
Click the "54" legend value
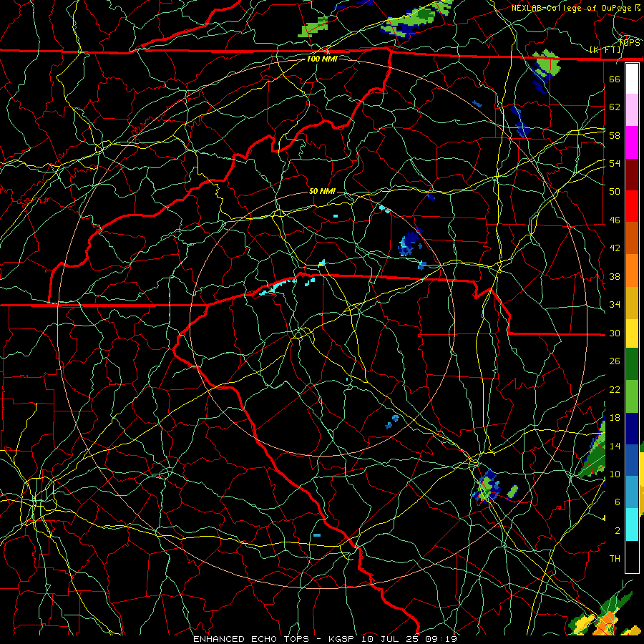615,163
